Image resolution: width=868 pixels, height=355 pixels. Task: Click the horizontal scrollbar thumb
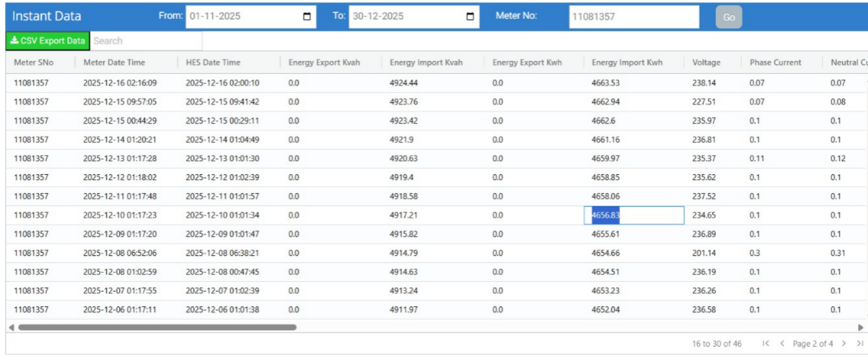[x=157, y=327]
